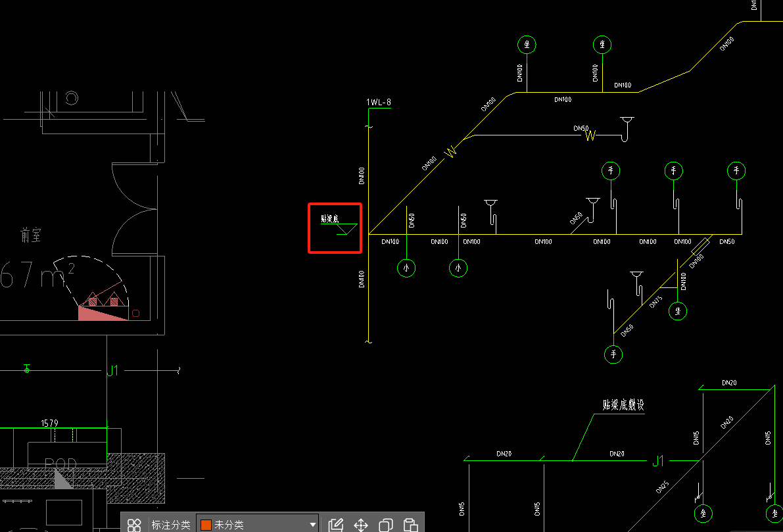
Task: Select the move annotation arrows icon
Action: click(x=361, y=525)
